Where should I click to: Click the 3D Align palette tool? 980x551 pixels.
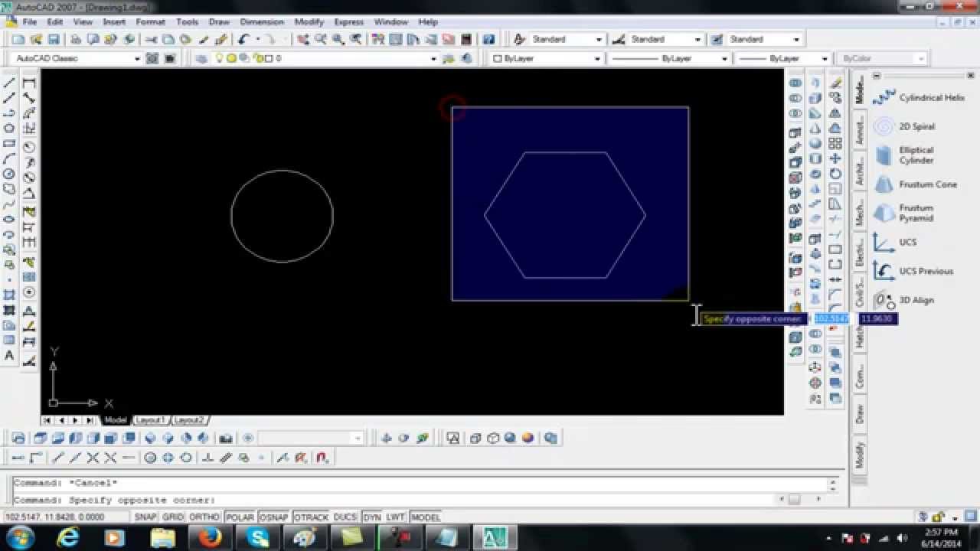pyautogui.click(x=884, y=300)
